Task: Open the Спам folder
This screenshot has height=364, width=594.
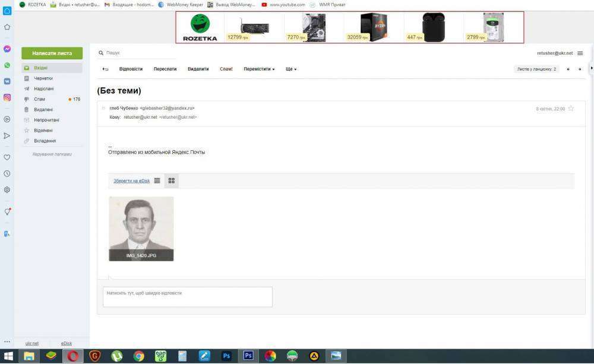Action: click(40, 99)
